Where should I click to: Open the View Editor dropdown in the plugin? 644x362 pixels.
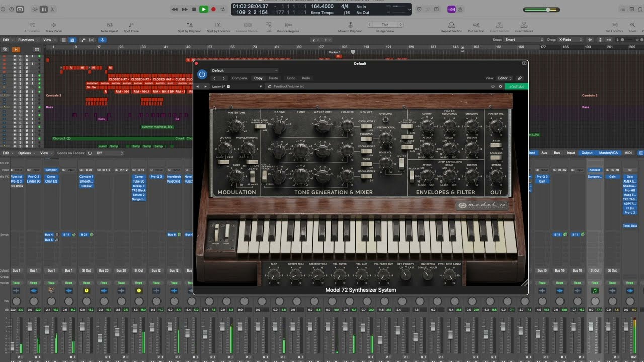coord(505,78)
